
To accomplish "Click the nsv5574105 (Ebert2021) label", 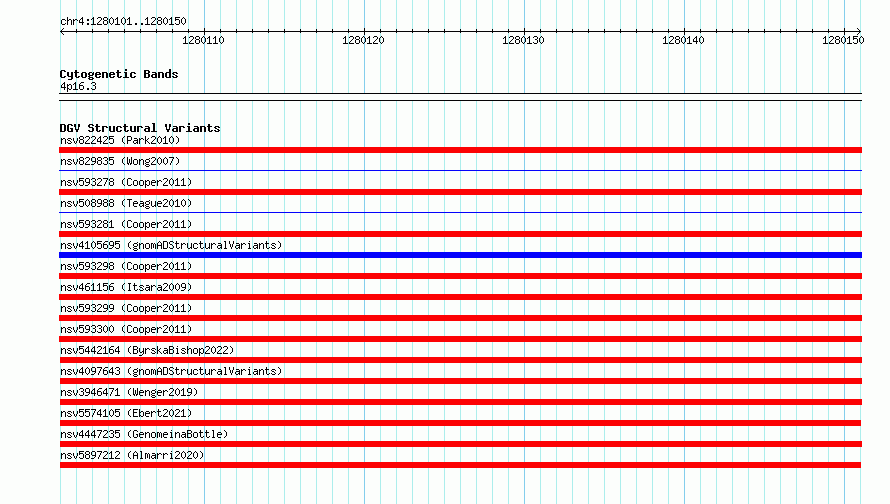I will pyautogui.click(x=126, y=413).
